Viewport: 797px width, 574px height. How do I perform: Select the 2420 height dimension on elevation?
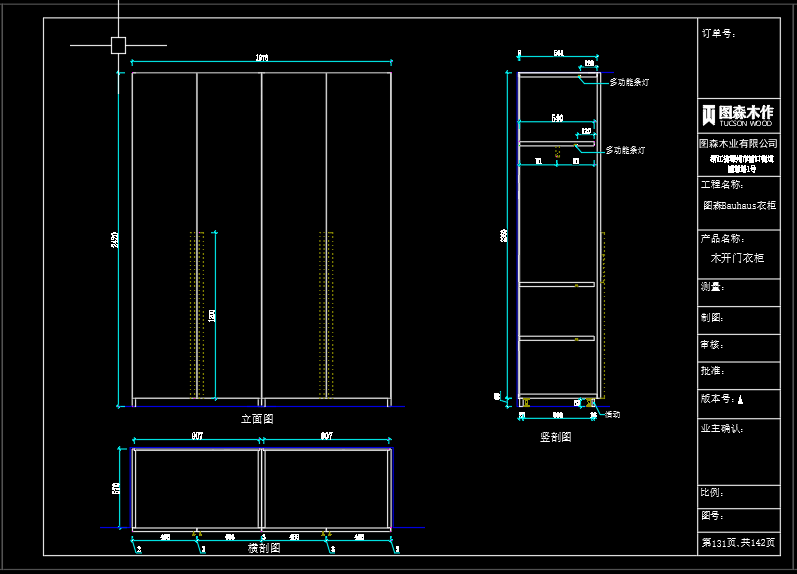(116, 240)
